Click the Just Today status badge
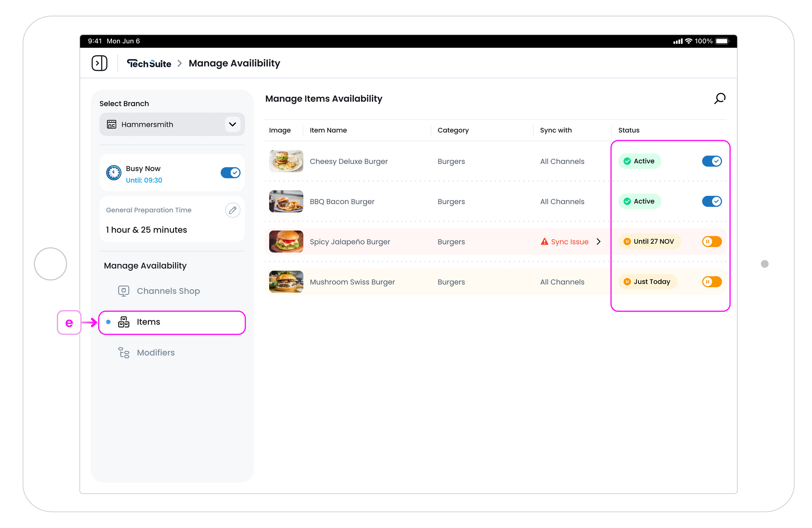The width and height of the screenshot is (812, 528). point(647,282)
